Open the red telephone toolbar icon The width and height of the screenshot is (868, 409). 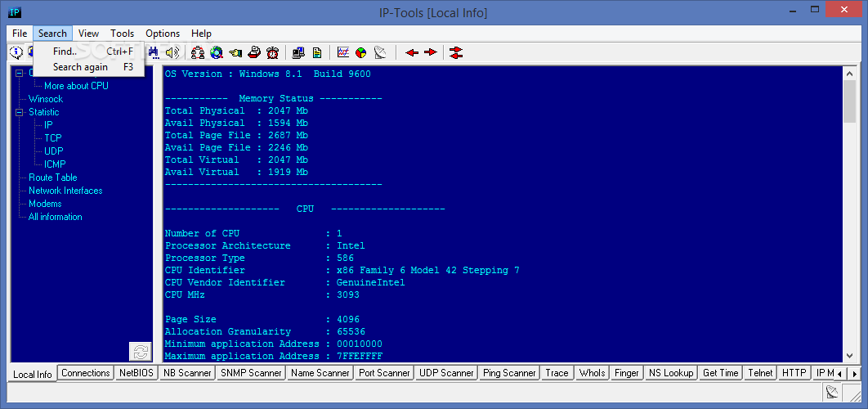pyautogui.click(x=254, y=52)
